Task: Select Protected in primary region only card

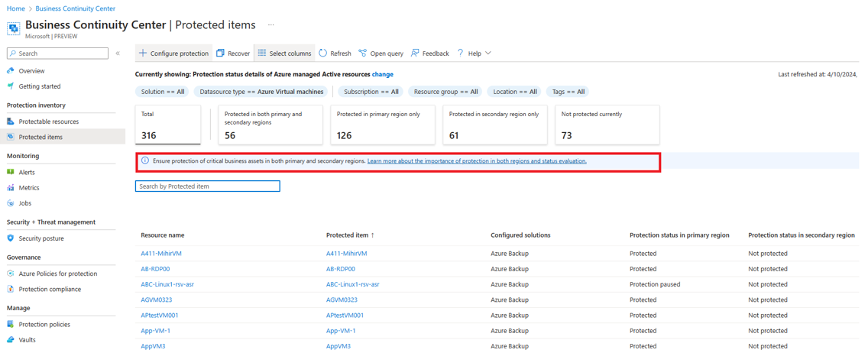Action: click(383, 125)
